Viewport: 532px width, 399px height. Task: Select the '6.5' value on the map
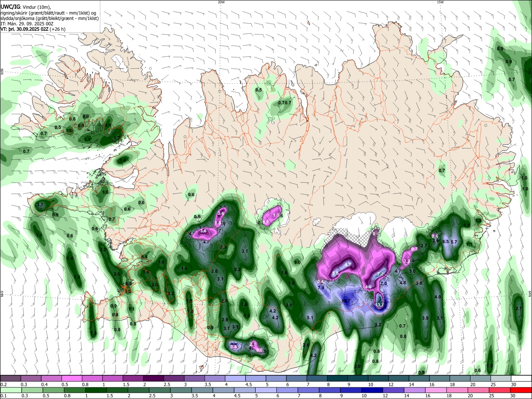446,241
